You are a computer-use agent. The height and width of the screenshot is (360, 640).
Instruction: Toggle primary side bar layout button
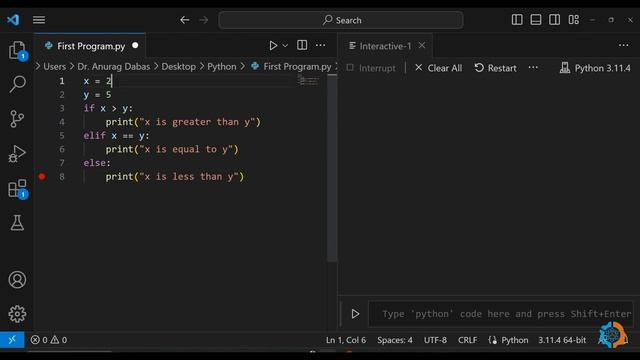[517, 20]
